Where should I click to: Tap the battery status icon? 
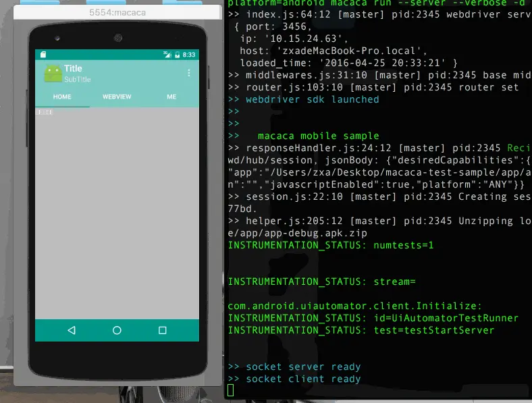pos(177,55)
